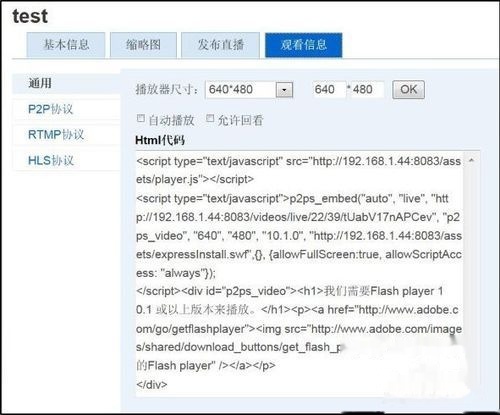Click the OK button

click(408, 90)
